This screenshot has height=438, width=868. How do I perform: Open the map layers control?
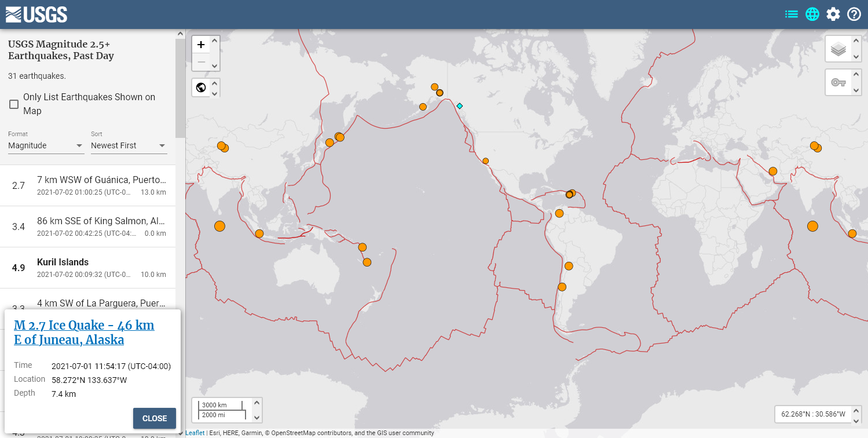point(838,49)
